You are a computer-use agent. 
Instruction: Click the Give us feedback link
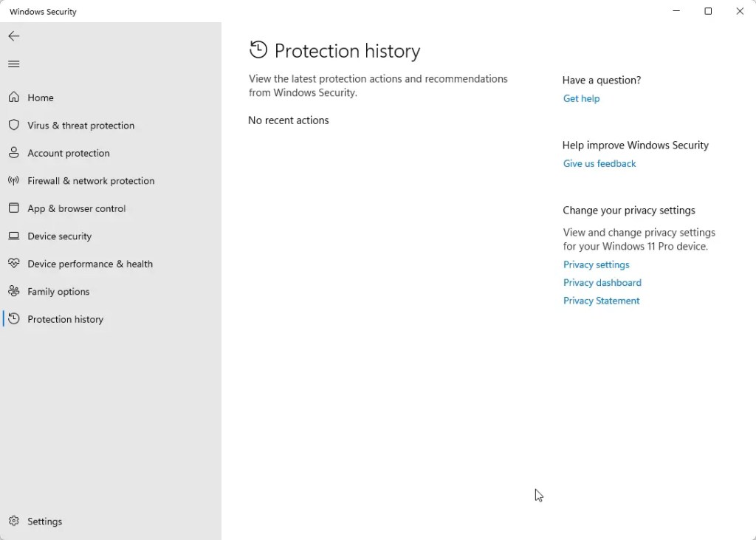599,163
